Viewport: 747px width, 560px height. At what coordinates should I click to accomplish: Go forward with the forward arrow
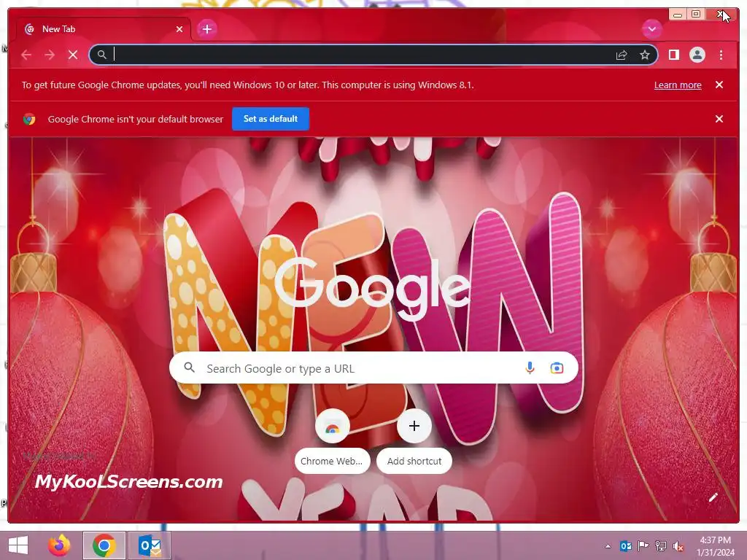[x=50, y=55]
